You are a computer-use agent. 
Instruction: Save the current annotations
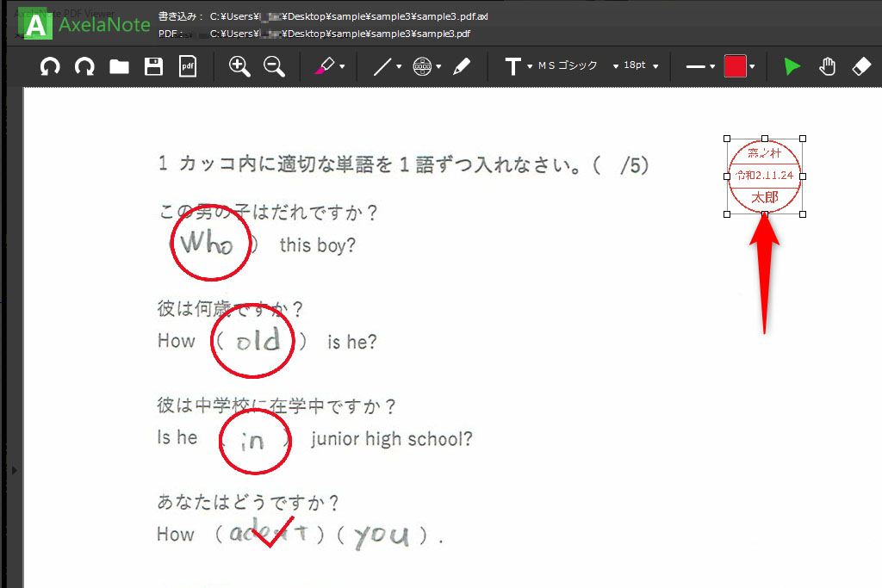[153, 66]
